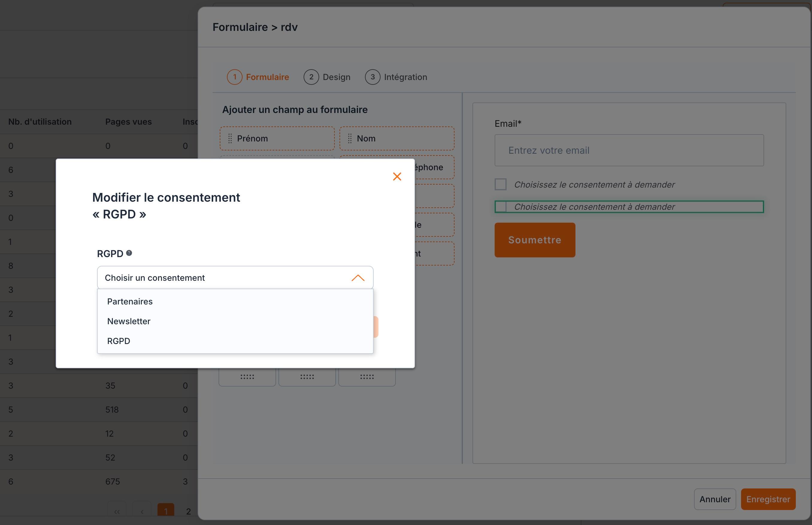The width and height of the screenshot is (812, 525).
Task: Collapse the Choisir un consentement dropdown arrow
Action: click(357, 278)
